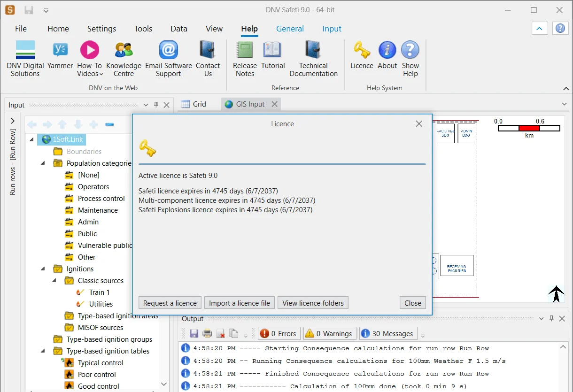The image size is (573, 392).
Task: Click Request a licence button
Action: coord(170,303)
